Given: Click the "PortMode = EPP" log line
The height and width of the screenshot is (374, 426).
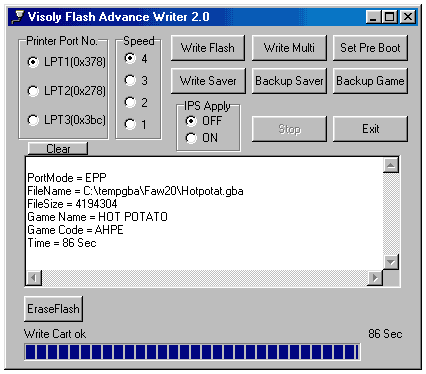Looking at the screenshot, I should [x=67, y=178].
